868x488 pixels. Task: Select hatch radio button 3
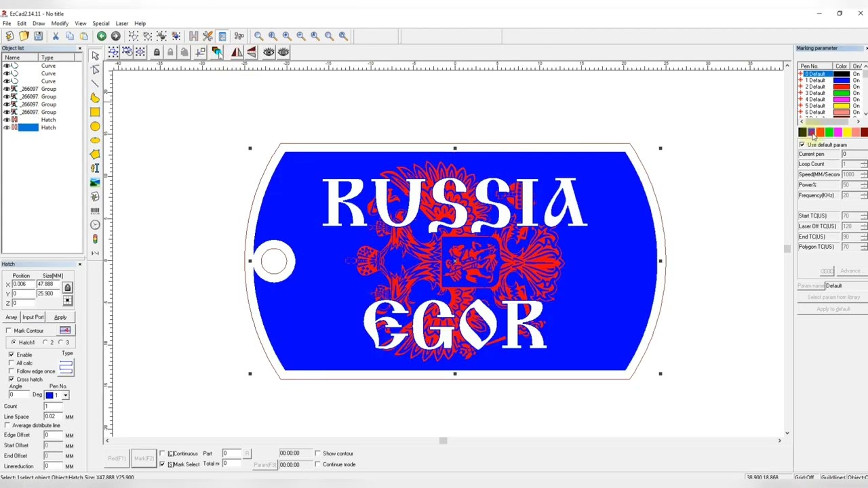(61, 342)
